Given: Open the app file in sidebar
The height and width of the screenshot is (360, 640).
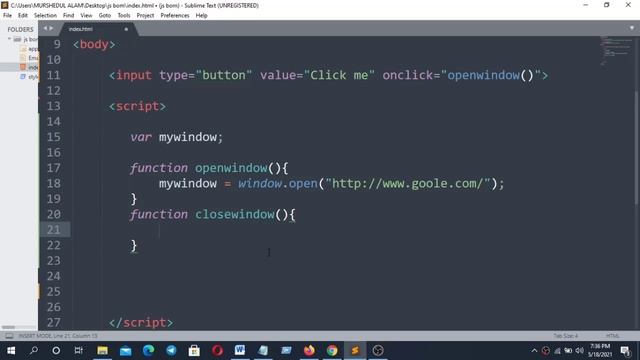Looking at the screenshot, I should coord(29,49).
